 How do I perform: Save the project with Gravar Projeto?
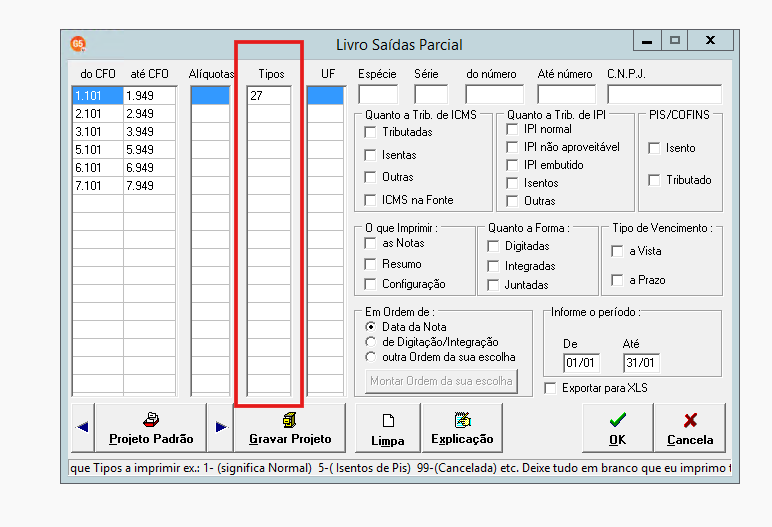(290, 428)
